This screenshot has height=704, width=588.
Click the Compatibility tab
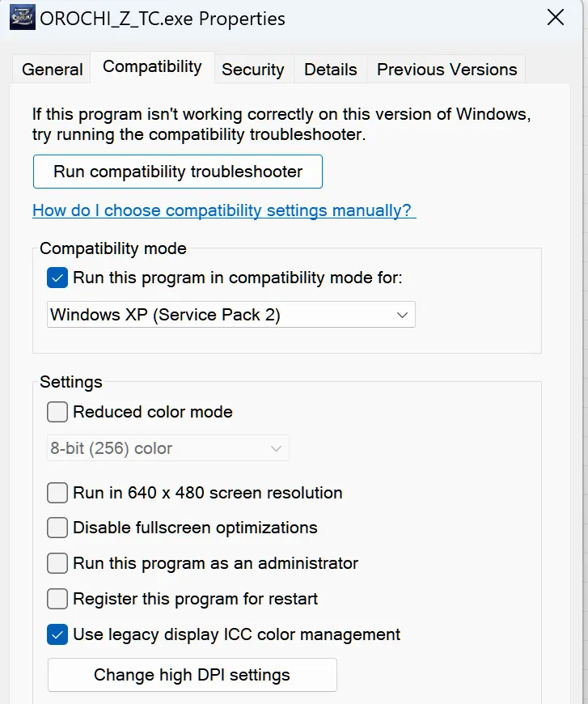[x=152, y=67]
